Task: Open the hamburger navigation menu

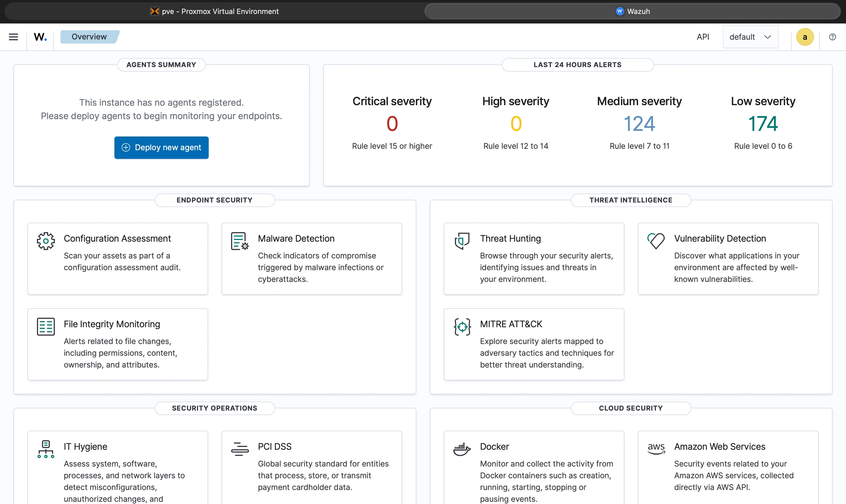Action: point(13,37)
